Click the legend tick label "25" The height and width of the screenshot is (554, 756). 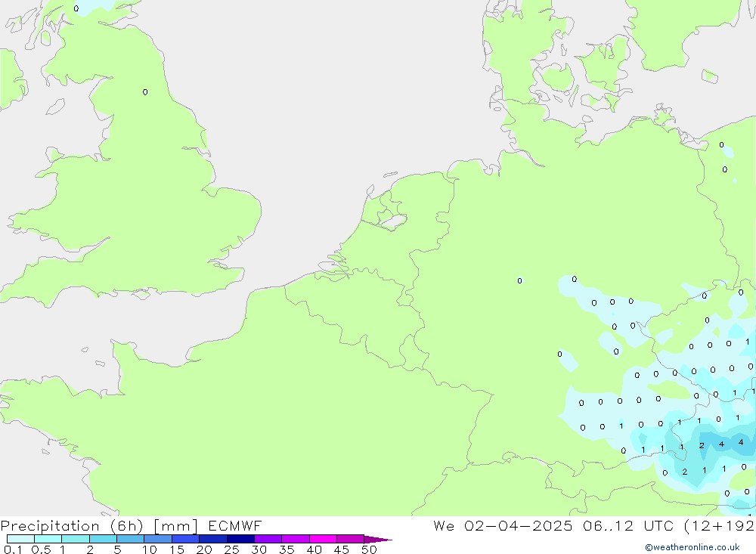click(231, 549)
